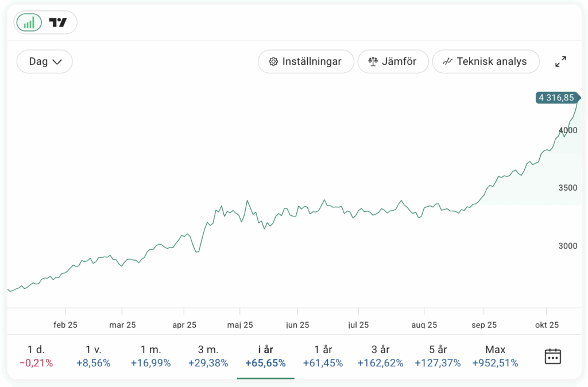The width and height of the screenshot is (588, 387).
Task: Switch to the 3 år range
Action: click(x=380, y=356)
